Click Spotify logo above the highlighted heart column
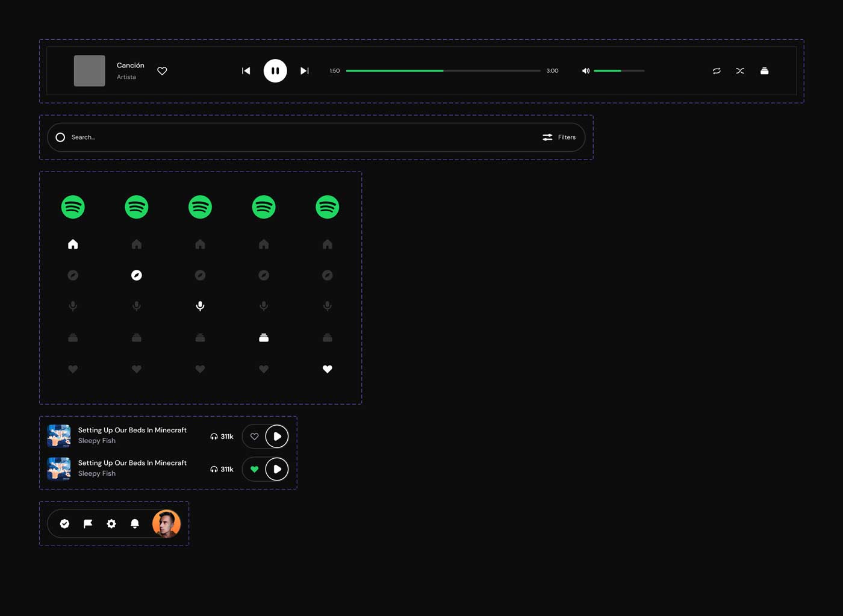This screenshot has height=616, width=843. click(328, 207)
